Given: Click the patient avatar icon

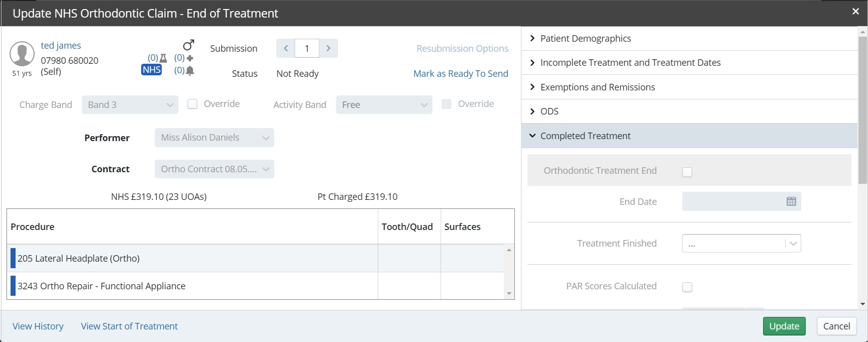Looking at the screenshot, I should [22, 54].
